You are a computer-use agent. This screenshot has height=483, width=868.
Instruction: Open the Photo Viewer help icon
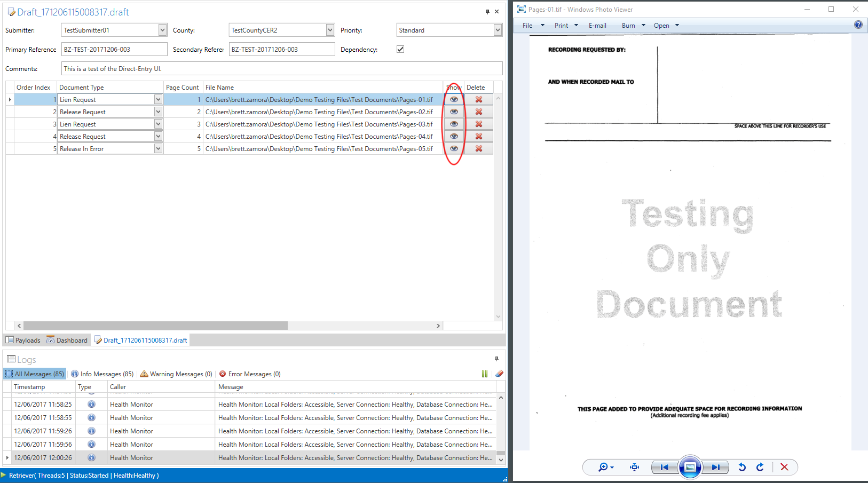coord(858,25)
